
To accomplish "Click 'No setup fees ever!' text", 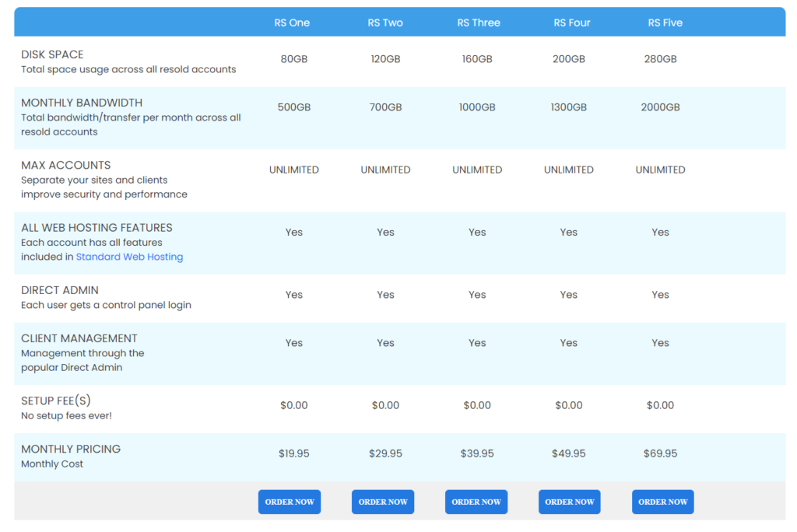I will [x=67, y=415].
